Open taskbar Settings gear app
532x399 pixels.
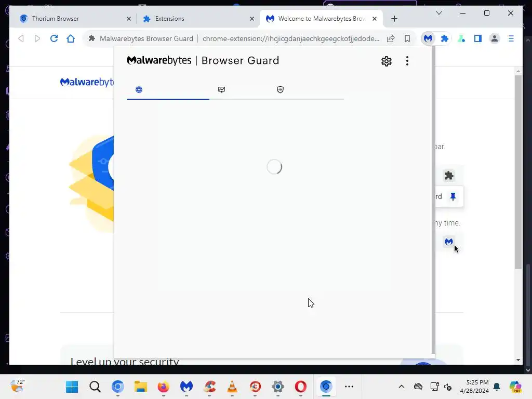pos(277,387)
